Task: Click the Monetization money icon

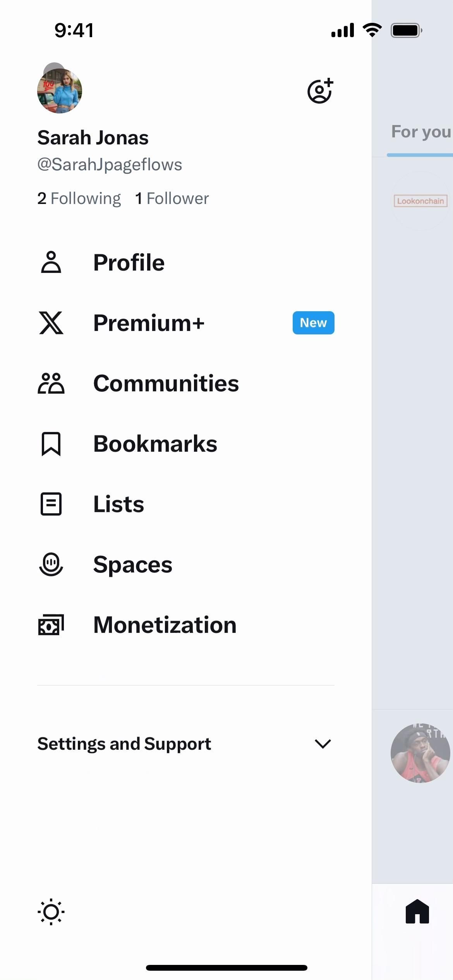Action: (51, 625)
